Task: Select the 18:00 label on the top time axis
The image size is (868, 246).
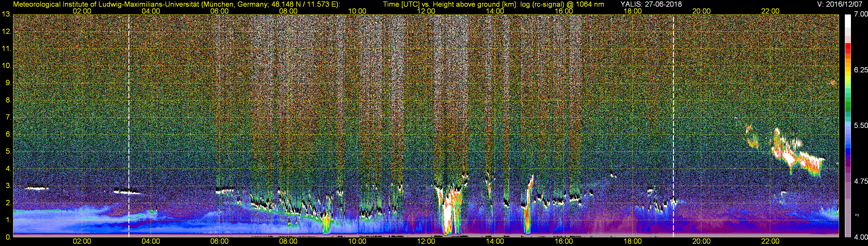Action: (632, 11)
